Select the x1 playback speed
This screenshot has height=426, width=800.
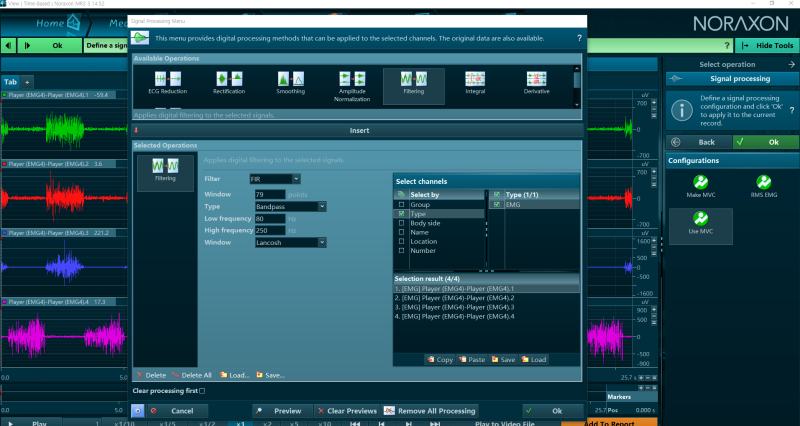[x=240, y=423]
